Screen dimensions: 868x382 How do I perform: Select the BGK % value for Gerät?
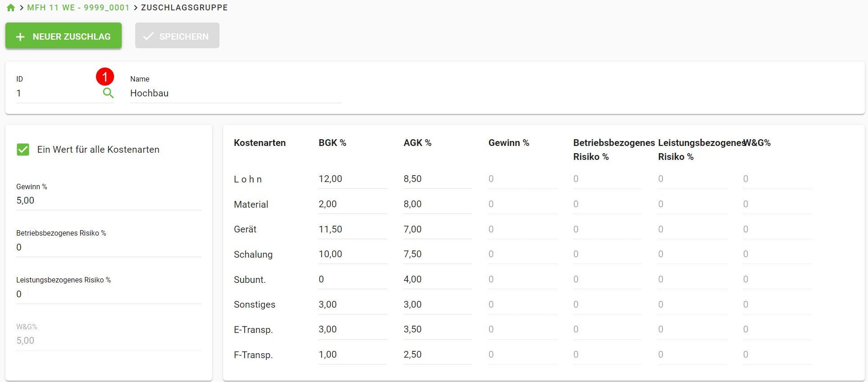(x=352, y=229)
